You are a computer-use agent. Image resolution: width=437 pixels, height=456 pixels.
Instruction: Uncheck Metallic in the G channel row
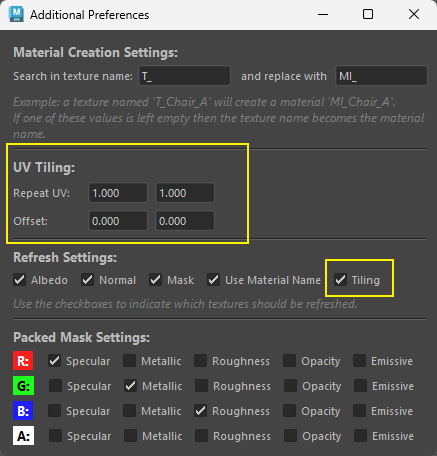[x=130, y=386]
